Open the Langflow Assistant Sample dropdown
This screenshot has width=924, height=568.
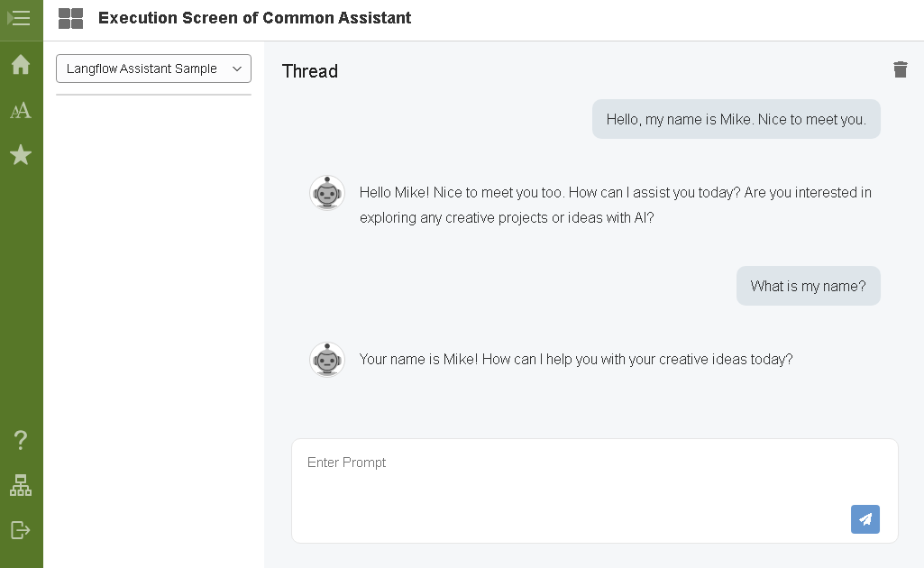[153, 69]
